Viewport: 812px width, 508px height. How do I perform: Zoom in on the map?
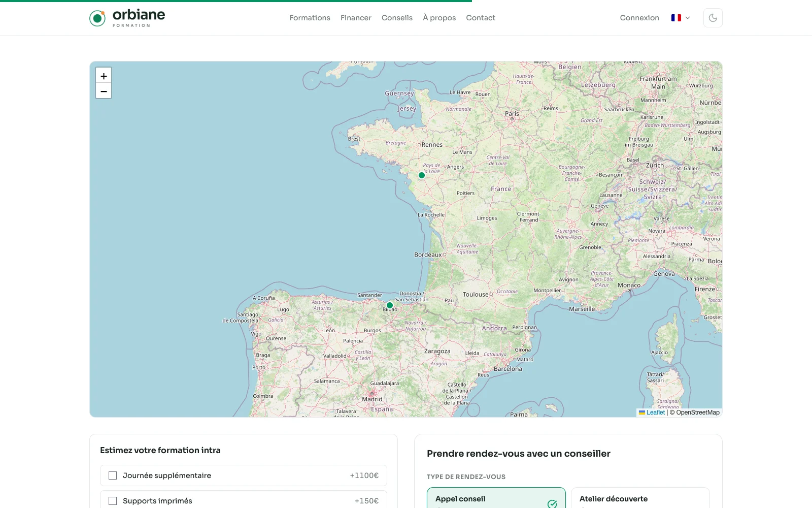click(x=104, y=76)
